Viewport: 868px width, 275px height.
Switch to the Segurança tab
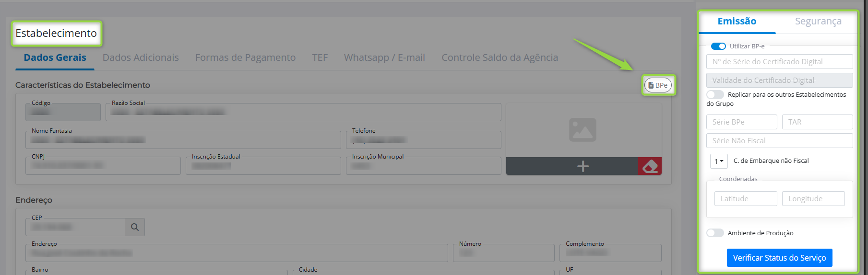[818, 21]
